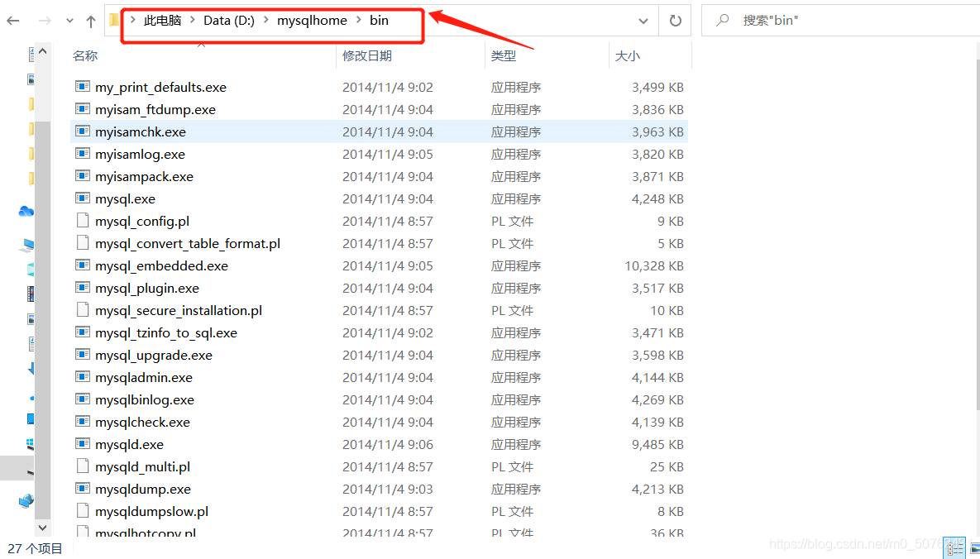Click the icon of myisam_ftdump.exe
The height and width of the screenshot is (559, 980).
[x=83, y=109]
